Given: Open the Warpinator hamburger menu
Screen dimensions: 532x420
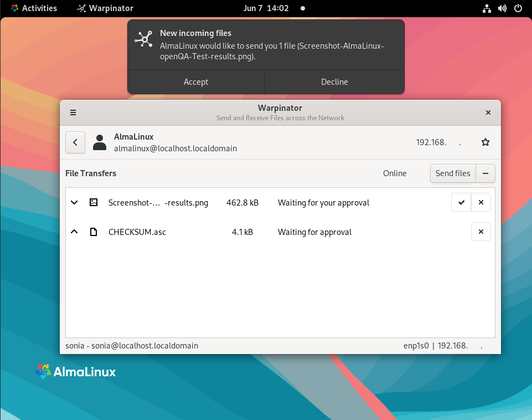Looking at the screenshot, I should [x=73, y=112].
